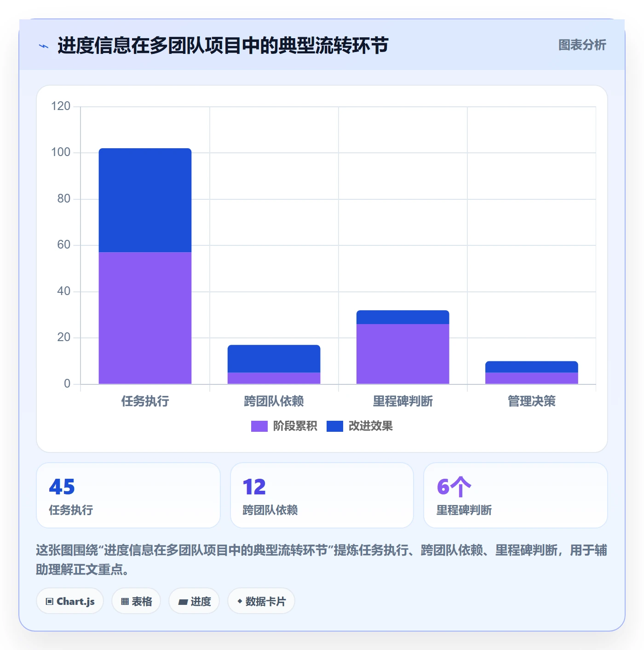The height and width of the screenshot is (650, 644).
Task: Click the 120 y-axis tick label
Action: (x=61, y=106)
